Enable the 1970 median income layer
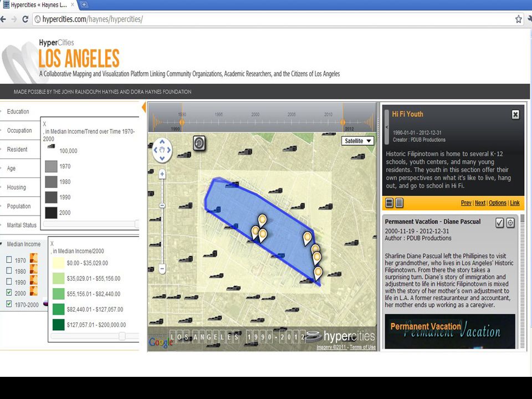 point(9,259)
